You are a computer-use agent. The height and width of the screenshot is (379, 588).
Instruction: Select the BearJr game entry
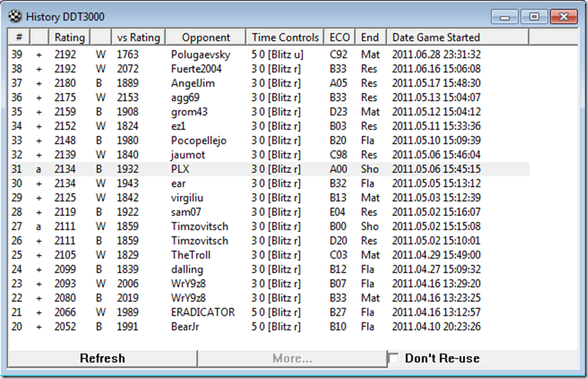pyautogui.click(x=269, y=326)
